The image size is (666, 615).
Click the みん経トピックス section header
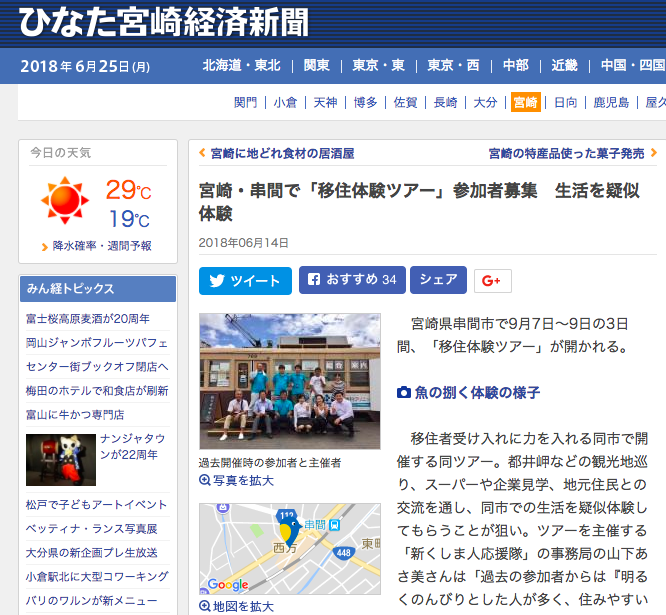(98, 289)
